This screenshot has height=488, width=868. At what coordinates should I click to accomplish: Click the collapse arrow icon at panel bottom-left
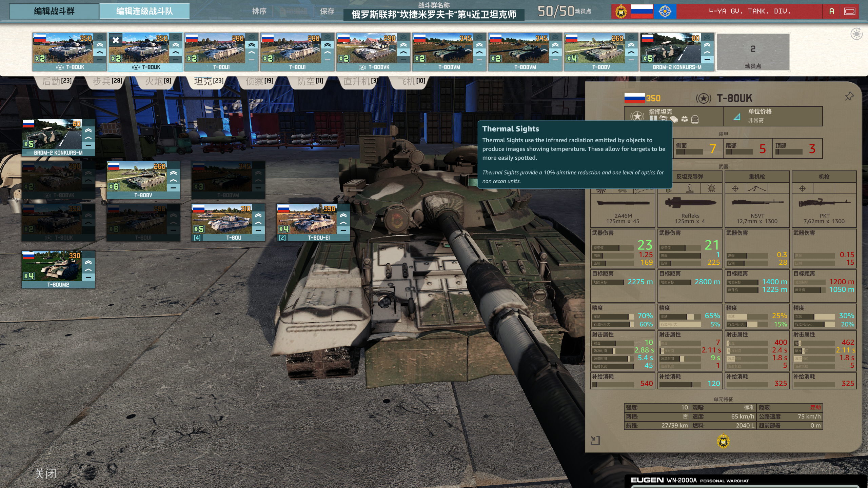pyautogui.click(x=595, y=440)
